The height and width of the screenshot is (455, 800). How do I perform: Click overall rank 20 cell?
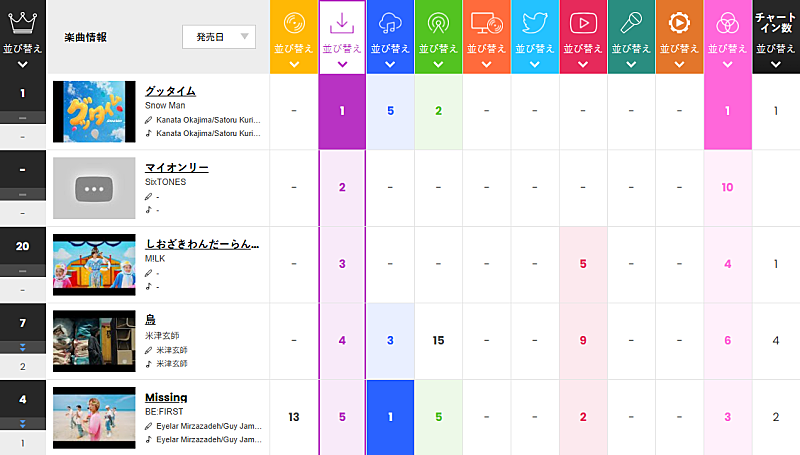[x=22, y=246]
